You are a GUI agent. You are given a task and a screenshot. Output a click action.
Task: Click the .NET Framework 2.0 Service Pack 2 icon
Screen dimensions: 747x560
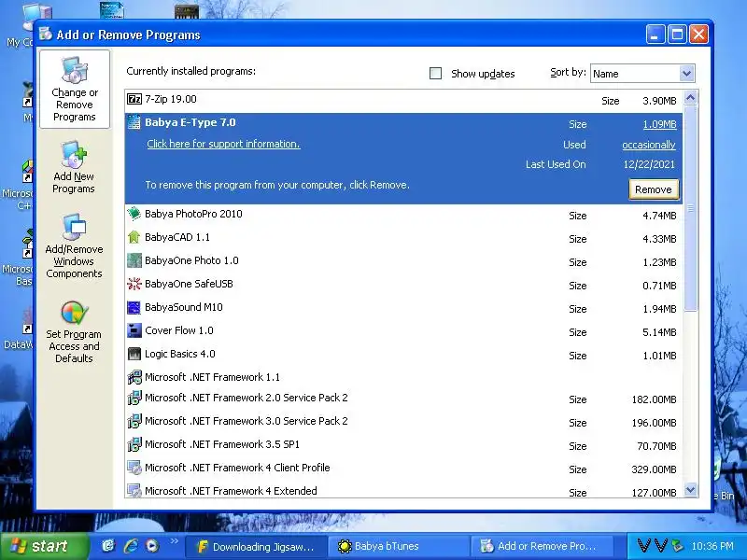pos(134,398)
